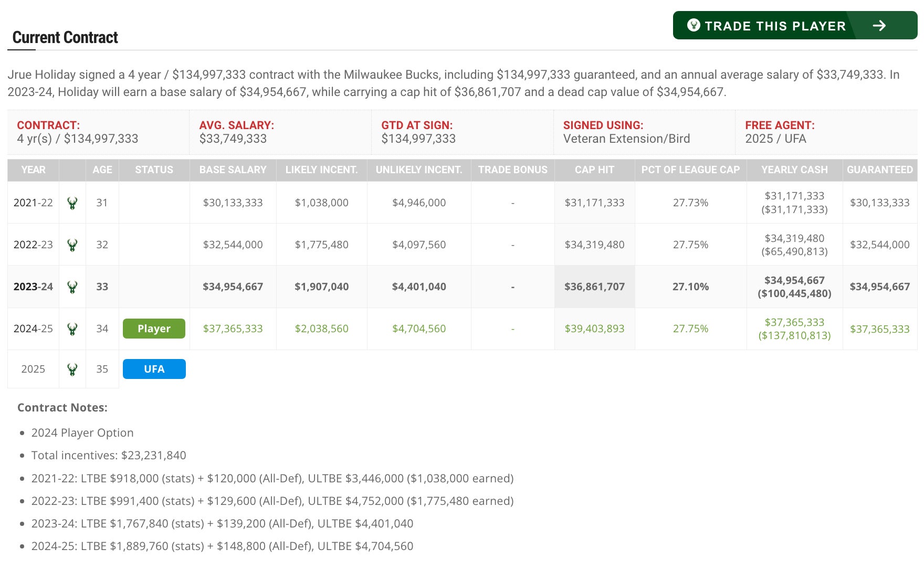Select the highlighted $36,861,707 cap hit cell
924x570 pixels.
(x=594, y=287)
